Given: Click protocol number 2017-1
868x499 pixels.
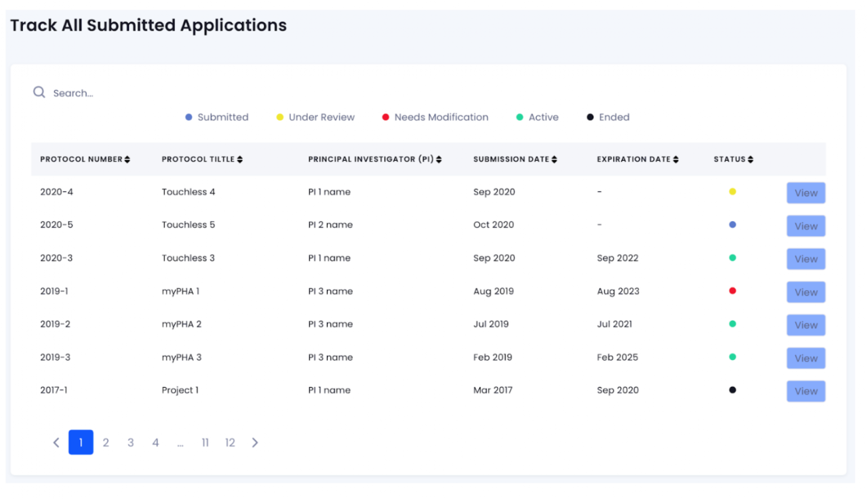Looking at the screenshot, I should 54,391.
